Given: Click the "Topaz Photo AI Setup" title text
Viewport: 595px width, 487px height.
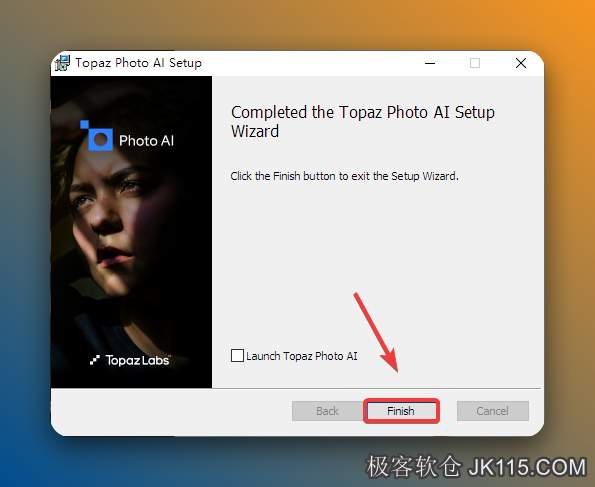Looking at the screenshot, I should (x=139, y=63).
